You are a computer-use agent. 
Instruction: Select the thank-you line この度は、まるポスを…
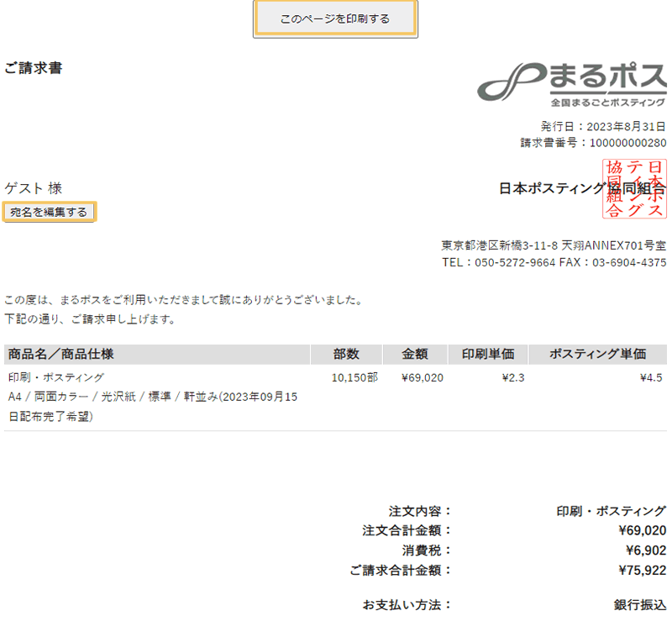[183, 300]
